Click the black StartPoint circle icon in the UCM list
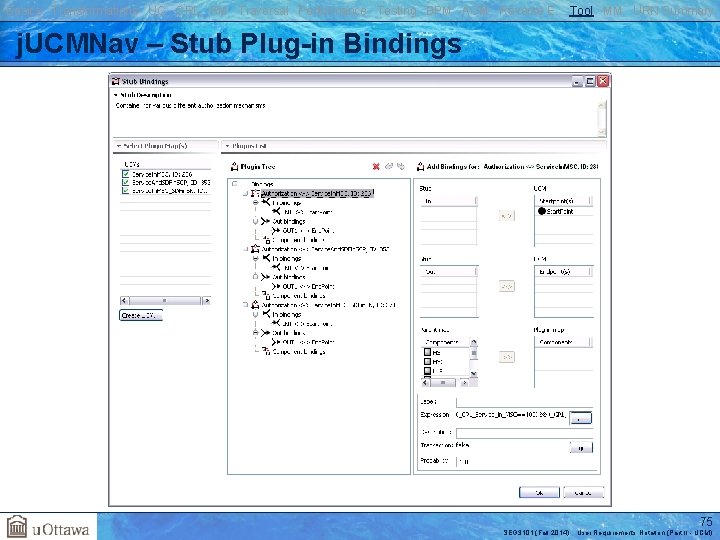This screenshot has width=720, height=540. coord(542,211)
